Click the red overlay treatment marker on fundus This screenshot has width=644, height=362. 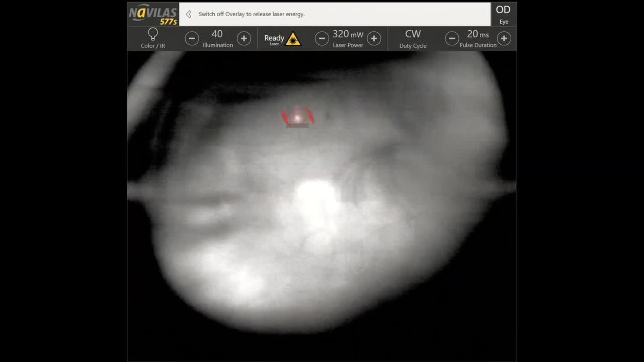coord(298,116)
